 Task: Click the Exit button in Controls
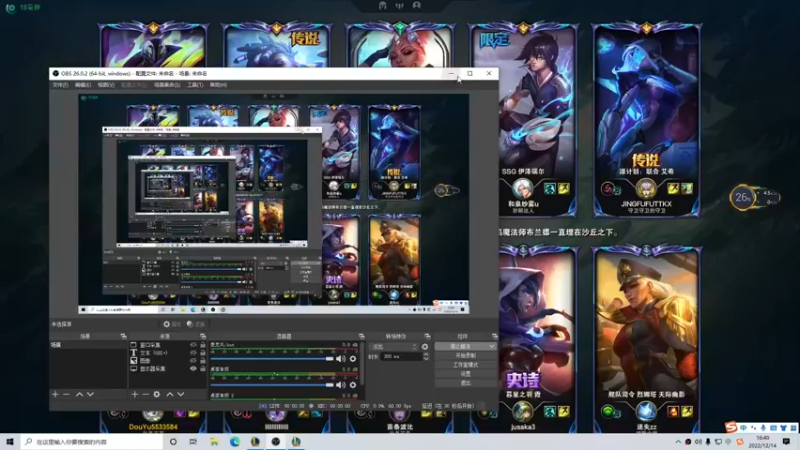pyautogui.click(x=465, y=383)
